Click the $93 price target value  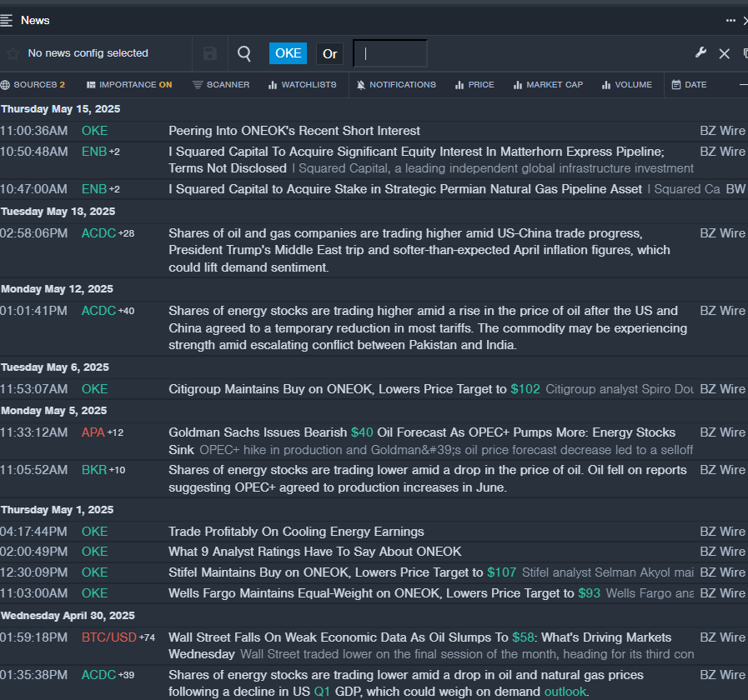590,593
